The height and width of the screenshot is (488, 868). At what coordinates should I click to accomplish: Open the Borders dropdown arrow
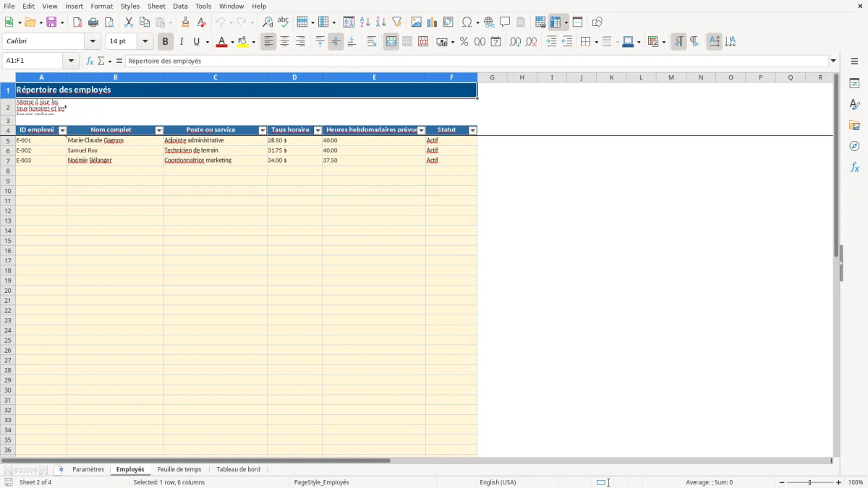click(595, 42)
